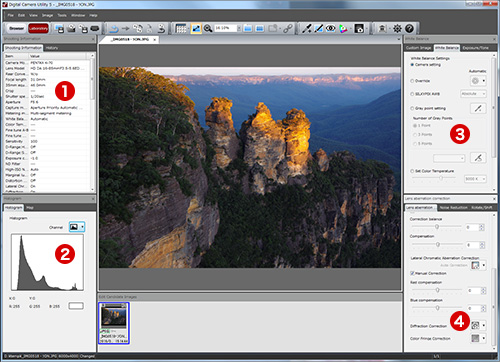Click the undo arrow toolbar icon
Viewport: 500px width, 363px height.
pos(114,29)
